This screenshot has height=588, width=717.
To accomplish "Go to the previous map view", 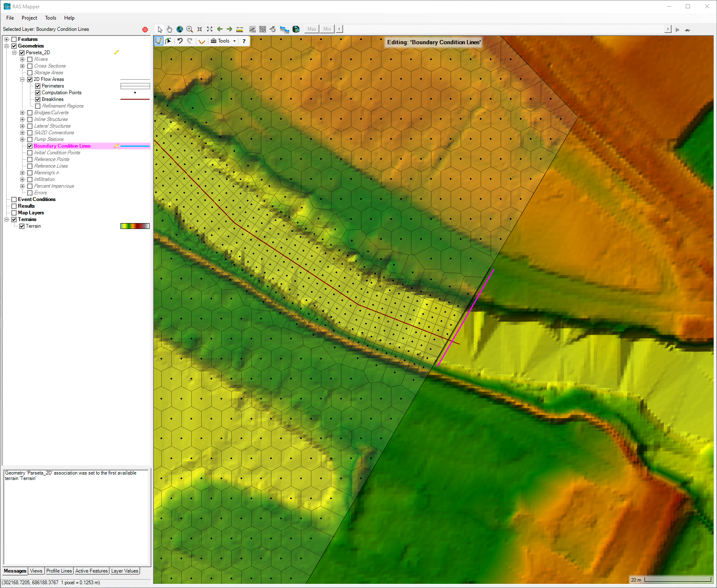I will point(220,29).
